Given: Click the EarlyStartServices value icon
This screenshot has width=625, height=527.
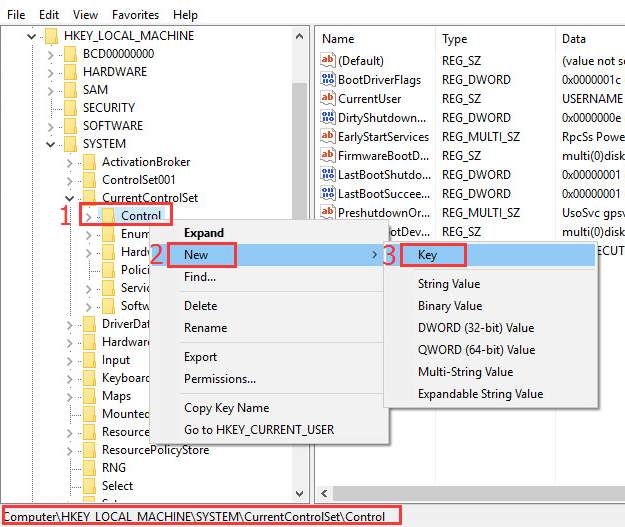Looking at the screenshot, I should coord(327,137).
